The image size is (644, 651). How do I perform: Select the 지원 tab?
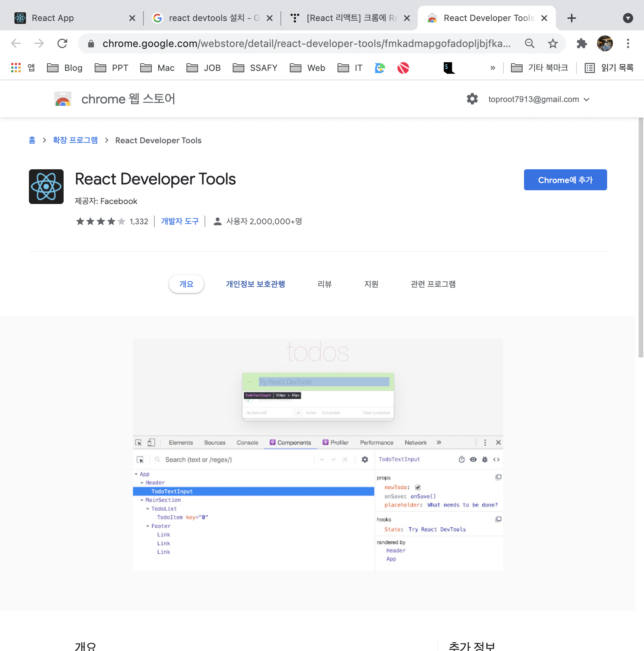(371, 284)
